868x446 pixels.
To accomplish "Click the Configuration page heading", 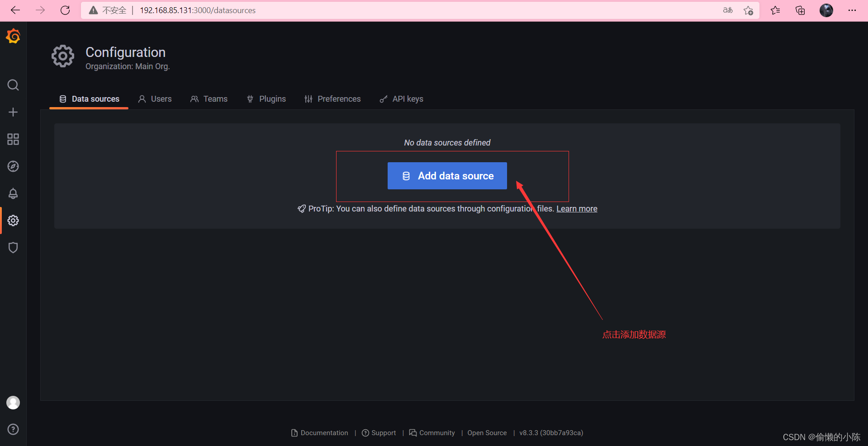I will 126,52.
